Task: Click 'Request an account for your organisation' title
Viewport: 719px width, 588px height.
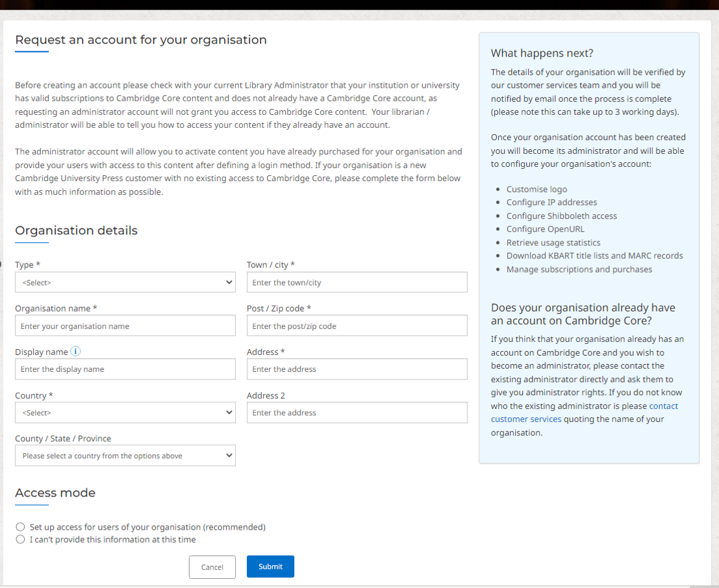Action: pos(141,40)
